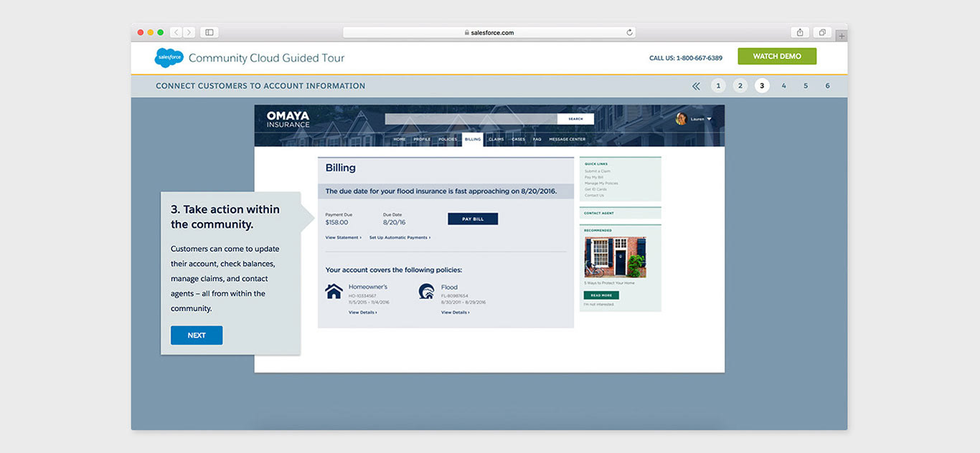Open the Lauren user dropdown arrow
The width and height of the screenshot is (980, 453).
[x=709, y=119]
